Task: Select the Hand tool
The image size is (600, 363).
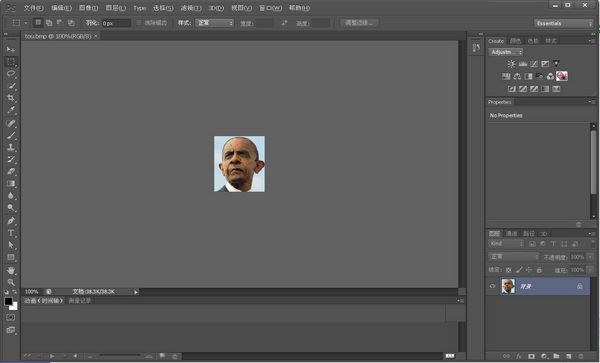Action: [x=11, y=270]
